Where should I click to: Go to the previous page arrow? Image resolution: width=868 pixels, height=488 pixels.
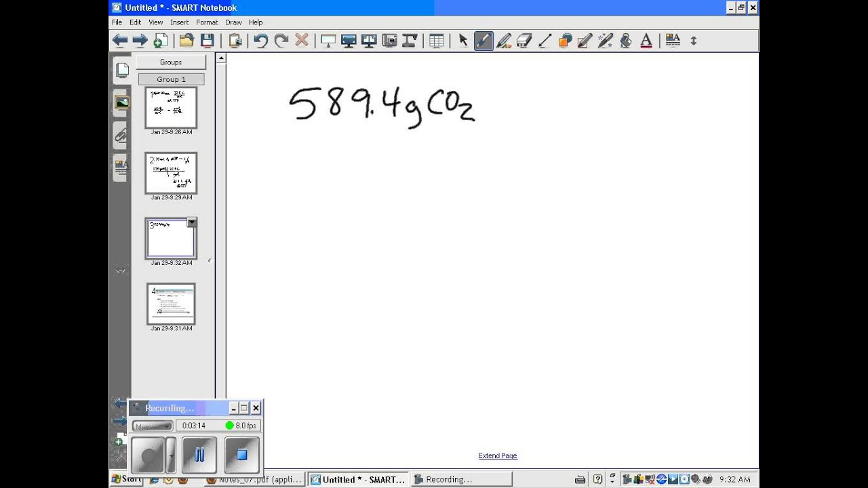click(x=120, y=41)
